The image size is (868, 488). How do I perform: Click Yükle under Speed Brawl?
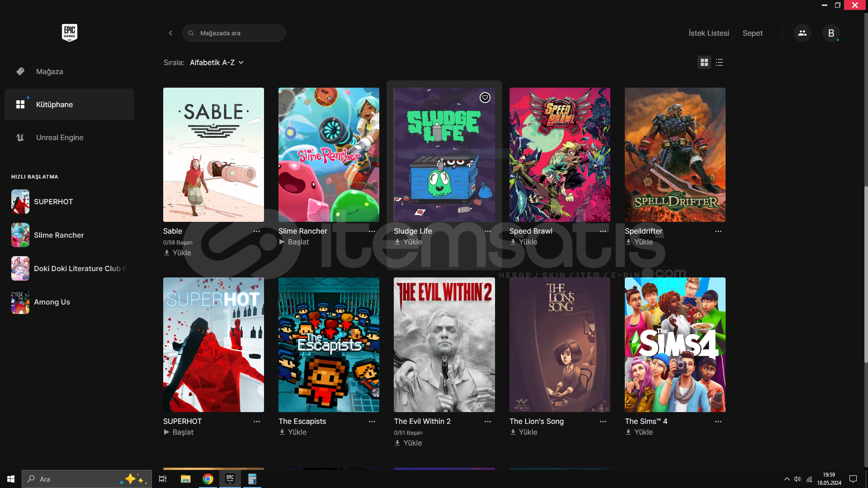pyautogui.click(x=524, y=242)
